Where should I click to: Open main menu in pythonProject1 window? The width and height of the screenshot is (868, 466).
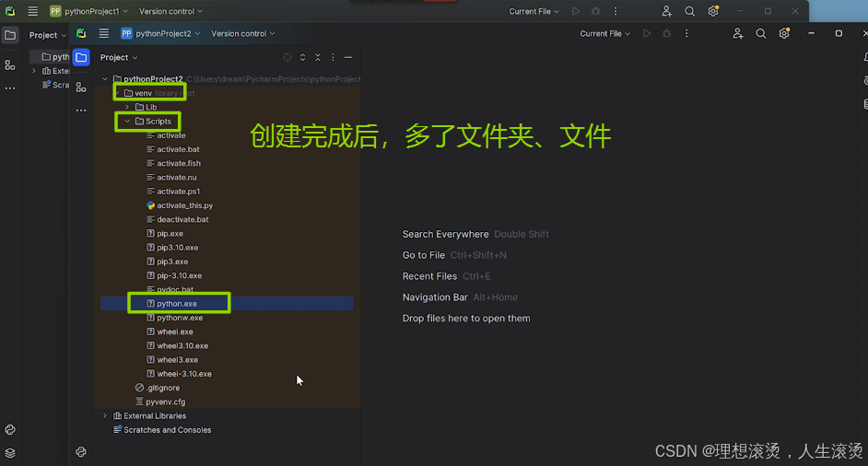click(32, 11)
